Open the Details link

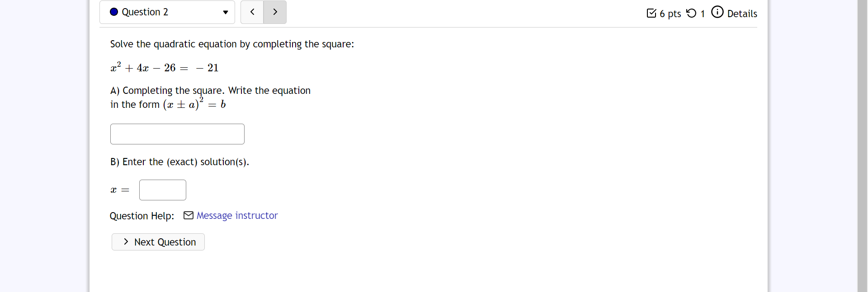(741, 14)
